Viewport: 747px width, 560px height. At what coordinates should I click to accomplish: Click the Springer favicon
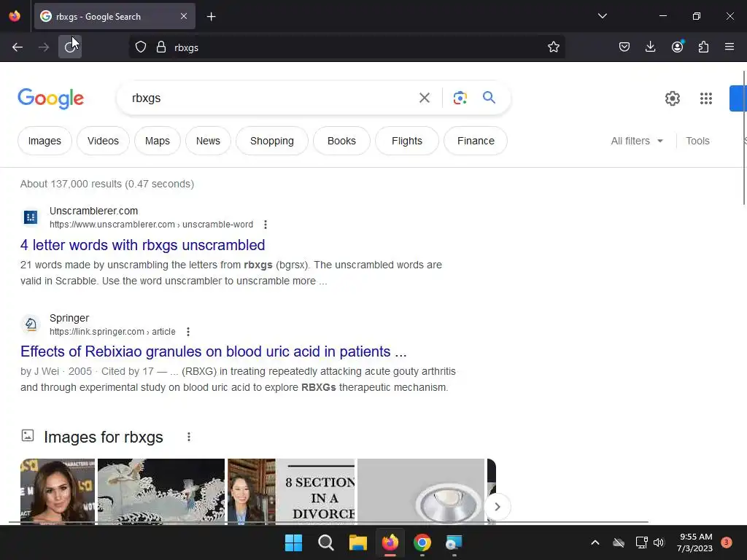[x=31, y=324]
